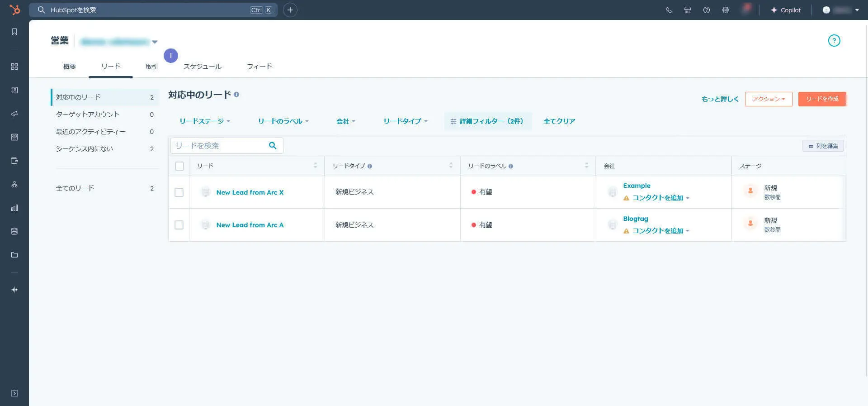The image size is (868, 406).
Task: Expand the リードステージ filter dropdown
Action: tap(205, 121)
